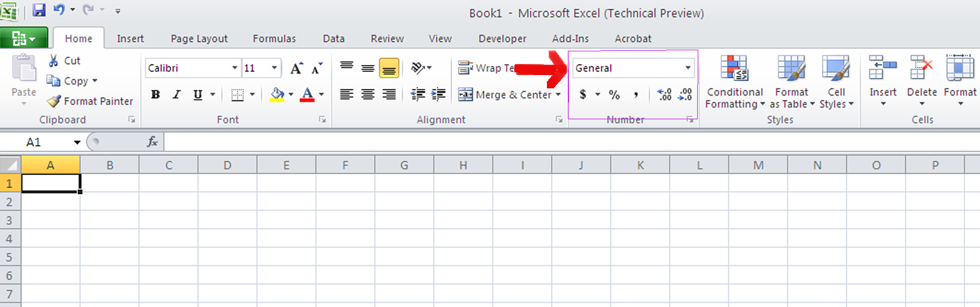Toggle Italic formatting
Image resolution: width=980 pixels, height=307 pixels.
point(177,94)
